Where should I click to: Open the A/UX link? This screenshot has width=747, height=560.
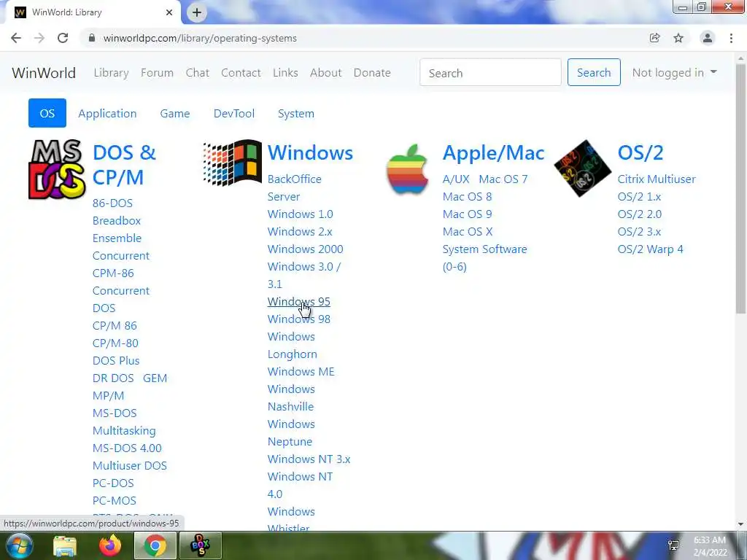[456, 179]
